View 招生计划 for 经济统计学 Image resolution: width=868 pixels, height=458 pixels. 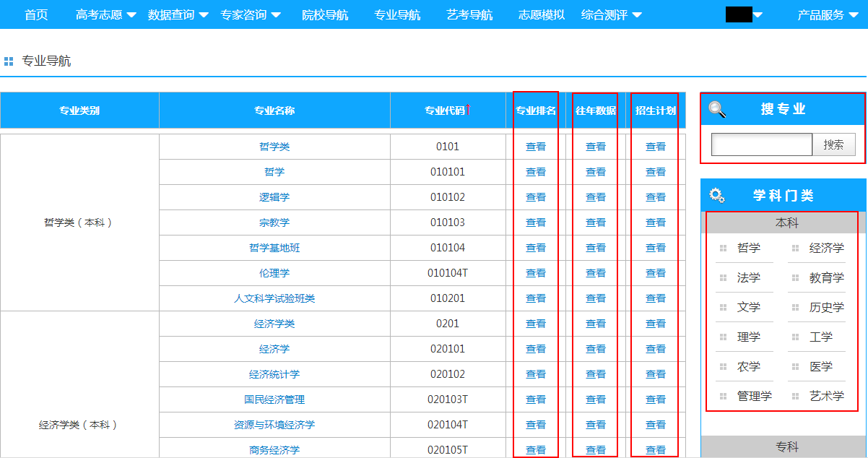click(656, 374)
